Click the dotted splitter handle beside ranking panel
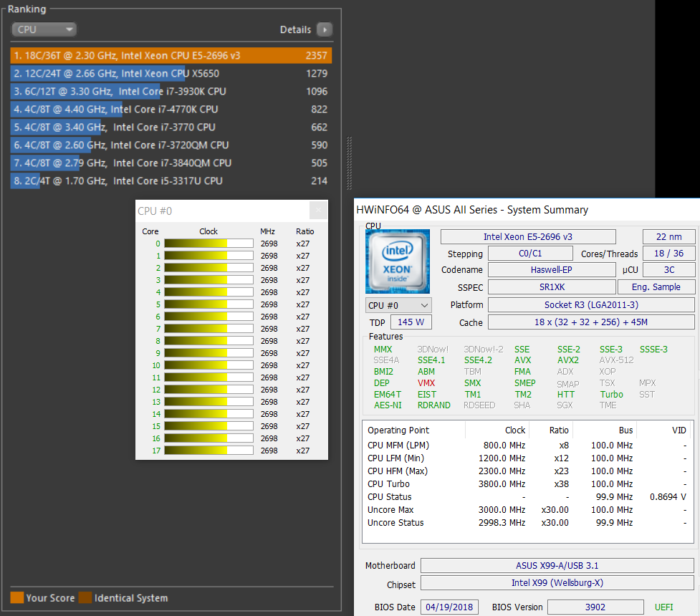The height and width of the screenshot is (616, 700). (349, 163)
